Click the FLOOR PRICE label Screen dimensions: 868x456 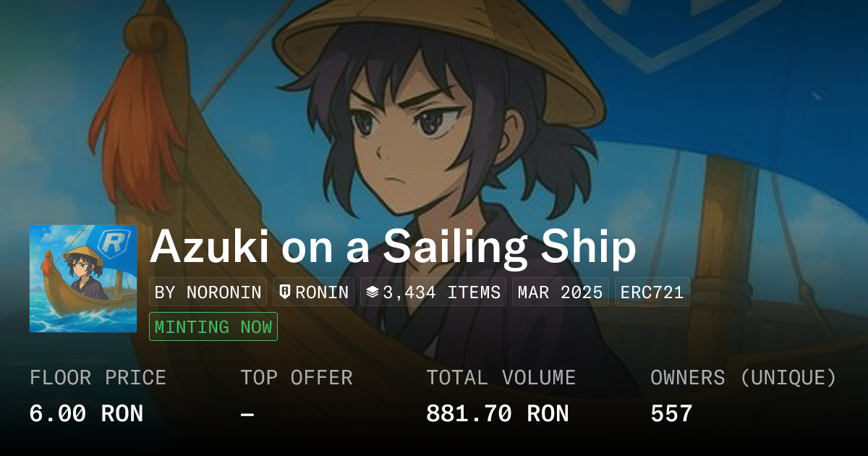98,378
